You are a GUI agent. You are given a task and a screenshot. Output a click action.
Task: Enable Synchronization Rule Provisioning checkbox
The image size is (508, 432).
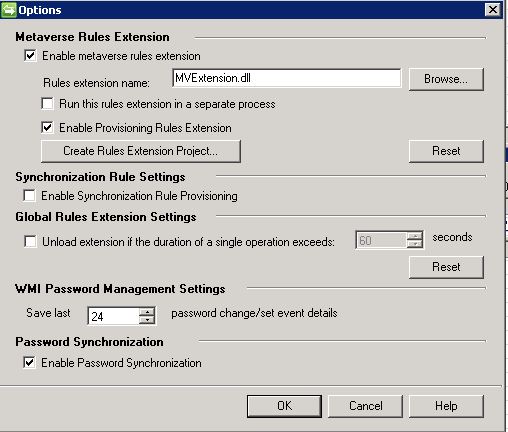(x=30, y=195)
